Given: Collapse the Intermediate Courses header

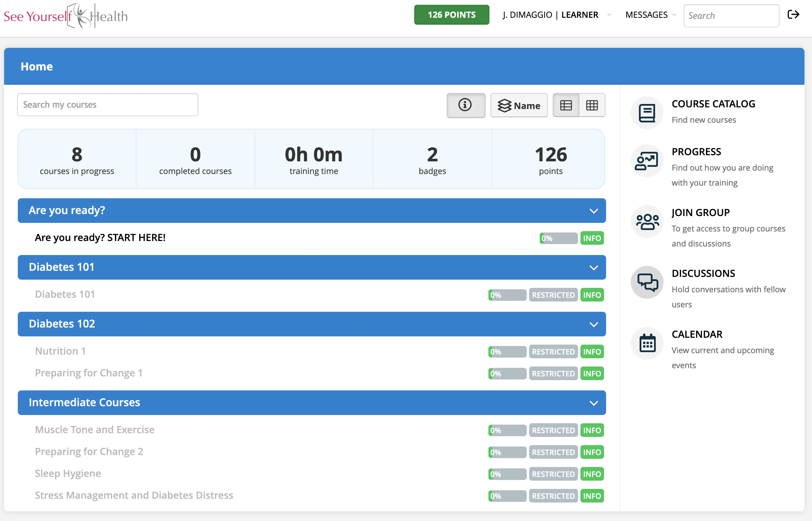Looking at the screenshot, I should point(593,403).
